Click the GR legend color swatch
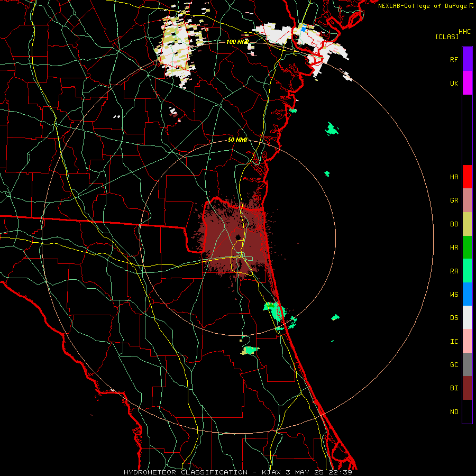This screenshot has width=476, height=476. (467, 200)
